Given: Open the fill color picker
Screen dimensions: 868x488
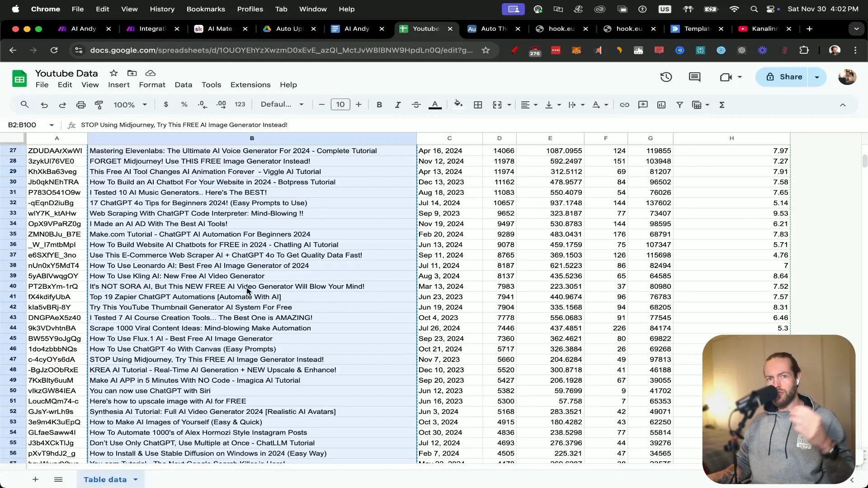Looking at the screenshot, I should click(458, 105).
